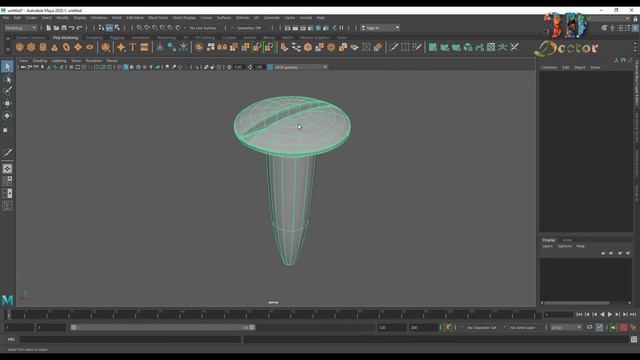This screenshot has height=360, width=640.
Task: Activate the Move tool in toolbox
Action: tap(7, 103)
